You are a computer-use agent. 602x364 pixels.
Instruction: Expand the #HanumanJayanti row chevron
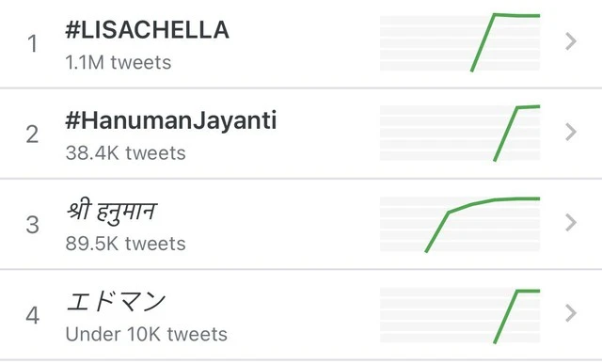click(x=571, y=132)
